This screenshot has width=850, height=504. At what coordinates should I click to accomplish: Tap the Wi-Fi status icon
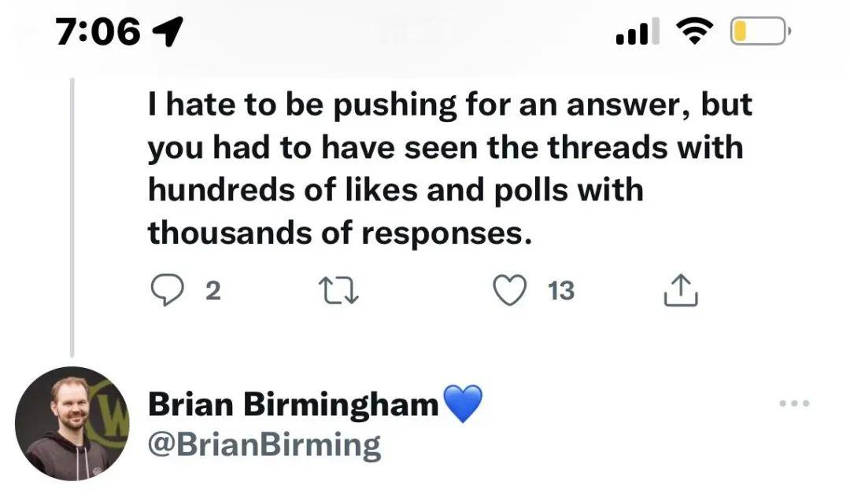pos(693,31)
